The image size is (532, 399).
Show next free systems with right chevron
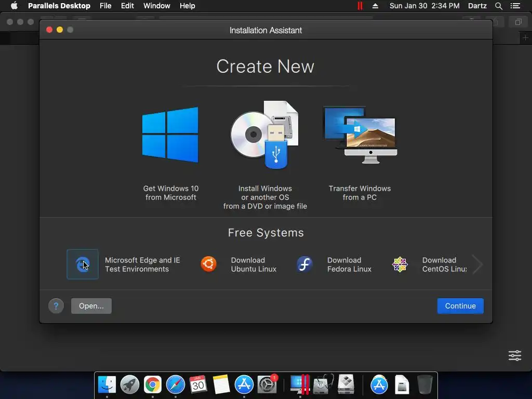click(x=478, y=264)
